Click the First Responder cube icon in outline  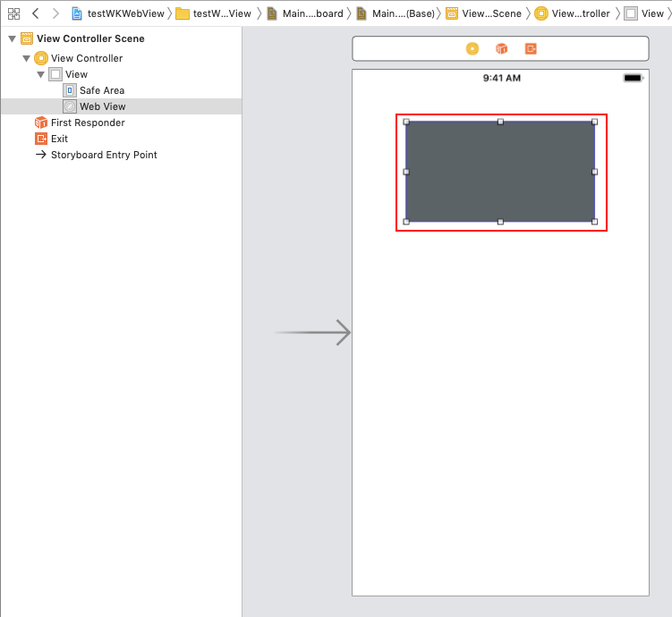41,123
